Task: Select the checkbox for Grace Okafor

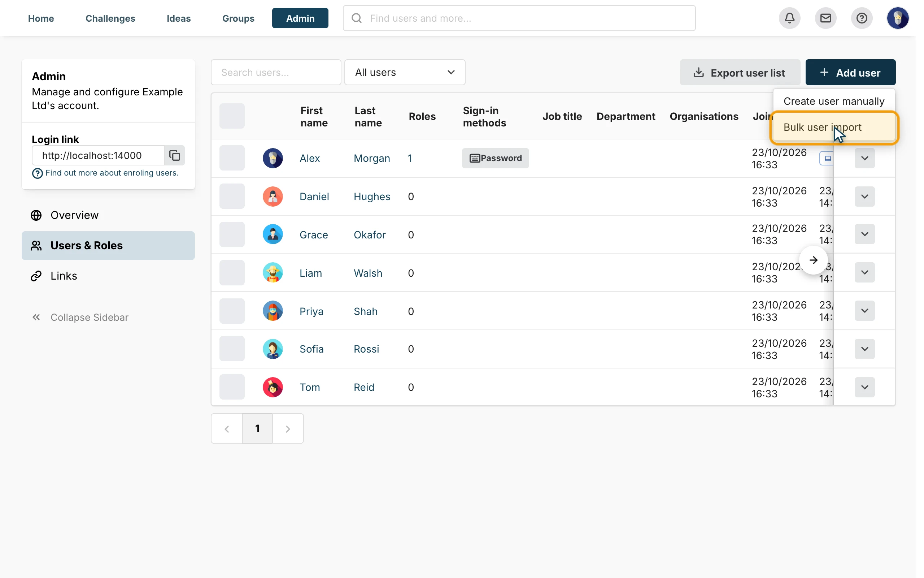Action: (232, 234)
